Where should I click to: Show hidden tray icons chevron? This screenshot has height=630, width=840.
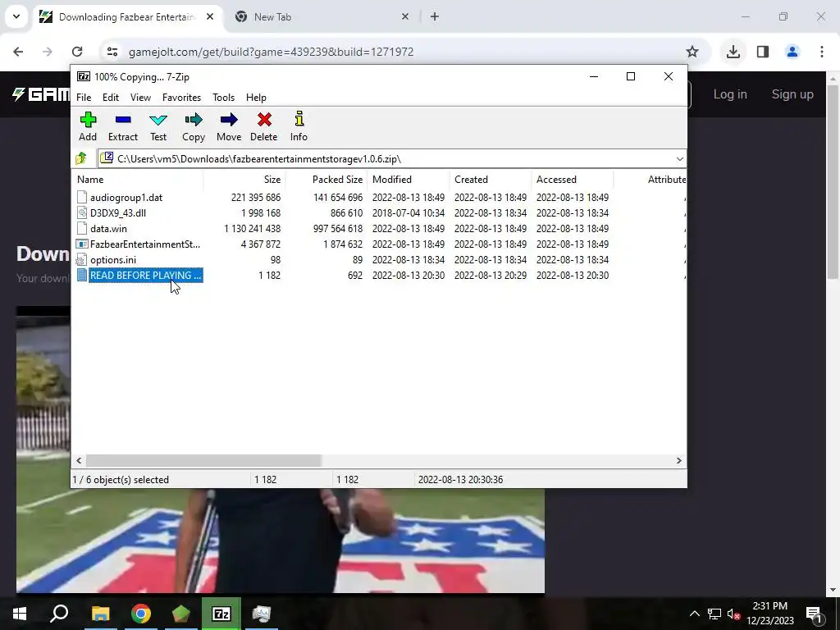[694, 614]
